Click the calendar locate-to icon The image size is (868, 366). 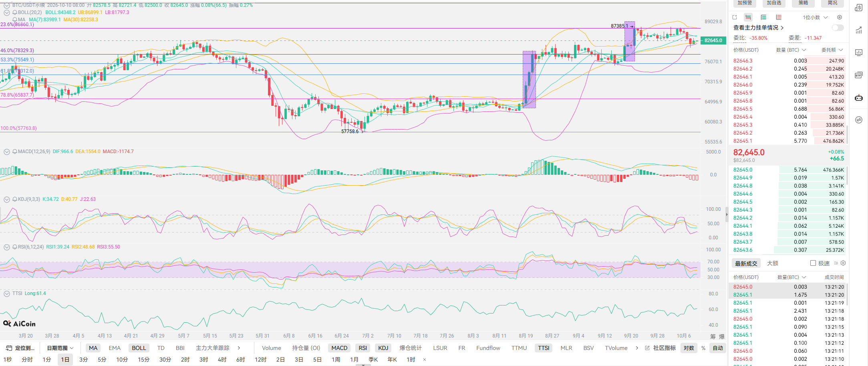8,348
